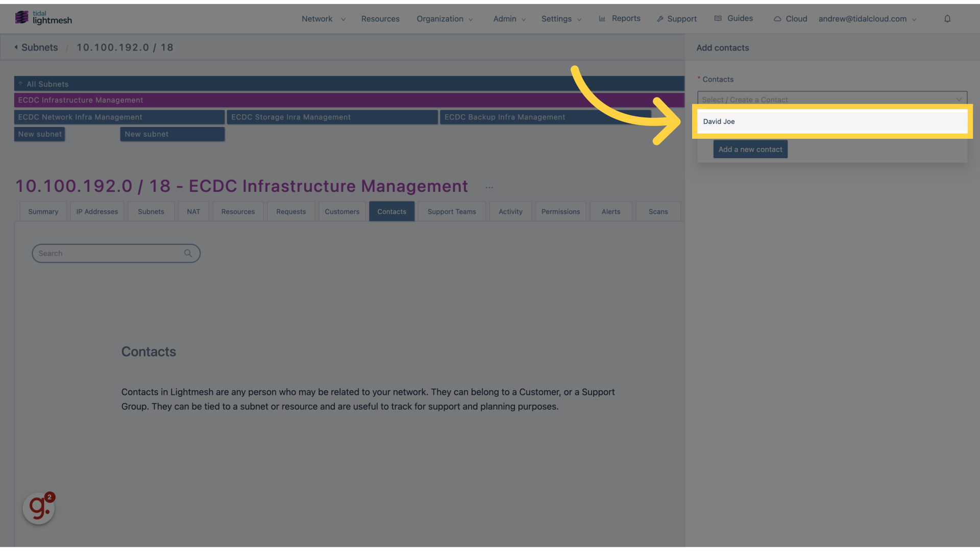Switch to IP Addresses tab

pyautogui.click(x=97, y=212)
